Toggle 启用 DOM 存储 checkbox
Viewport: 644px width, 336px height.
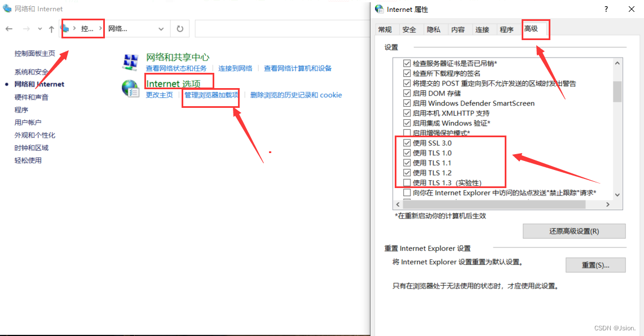tap(407, 93)
